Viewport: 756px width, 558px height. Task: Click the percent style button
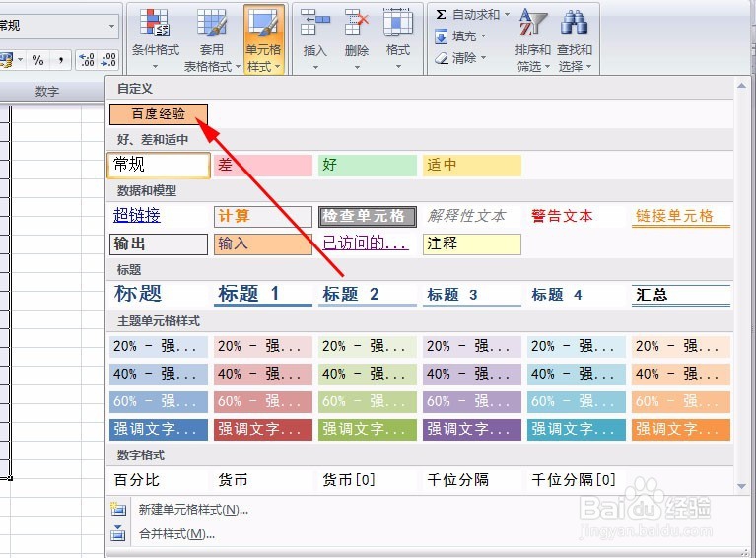(x=37, y=60)
